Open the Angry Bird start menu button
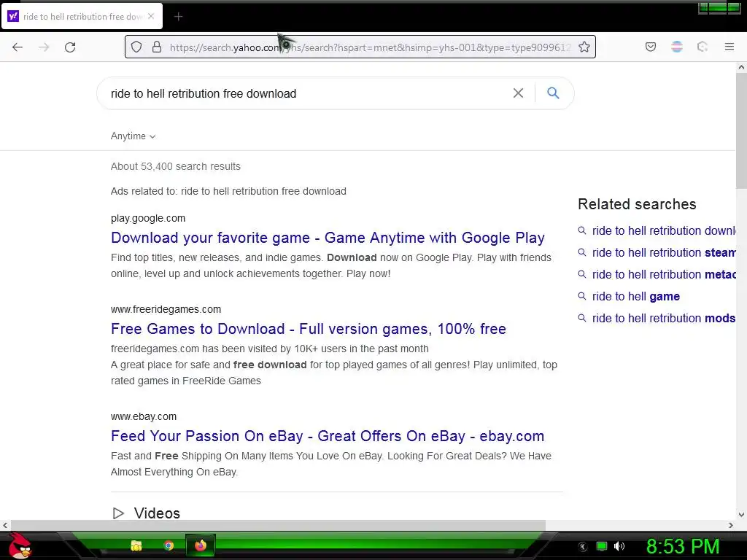Screen dimensions: 747x560 20,545
